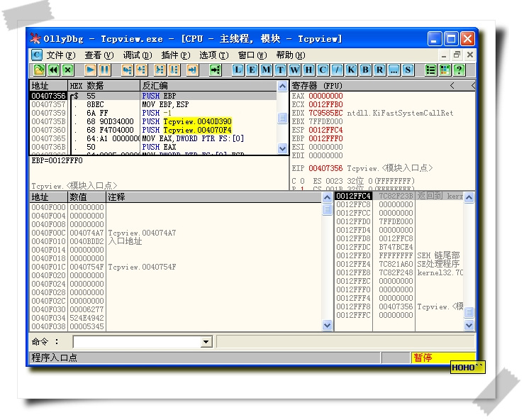Viewport: 524px width, 420px height.
Task: Open the 文件(F) menu
Action: click(60, 55)
